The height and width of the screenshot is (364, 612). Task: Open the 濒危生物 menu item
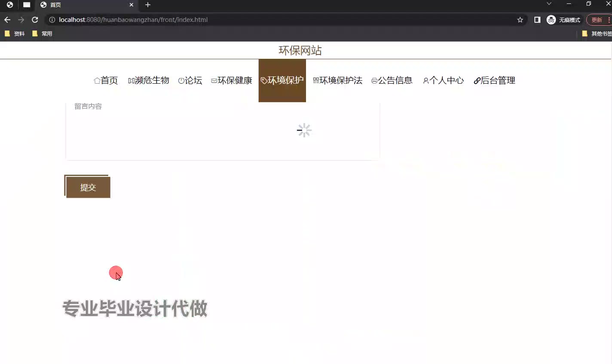pos(149,81)
